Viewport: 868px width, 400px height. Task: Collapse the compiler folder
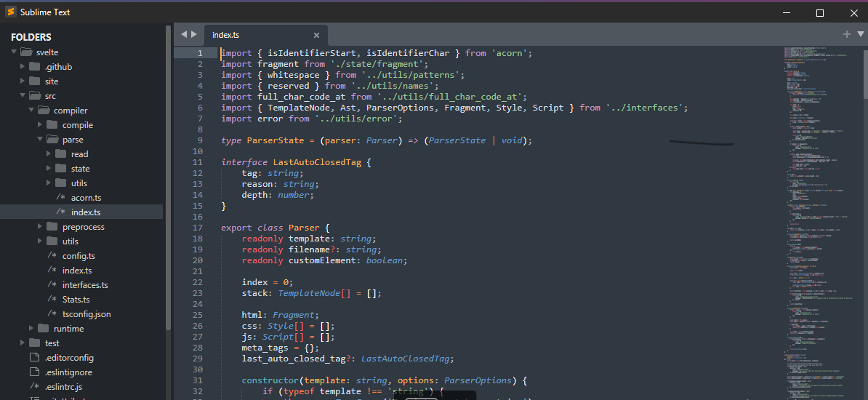click(31, 111)
